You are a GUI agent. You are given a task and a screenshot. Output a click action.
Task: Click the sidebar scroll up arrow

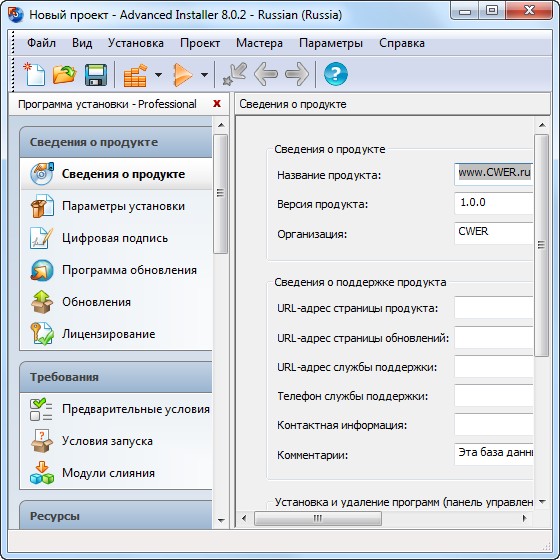tap(221, 125)
